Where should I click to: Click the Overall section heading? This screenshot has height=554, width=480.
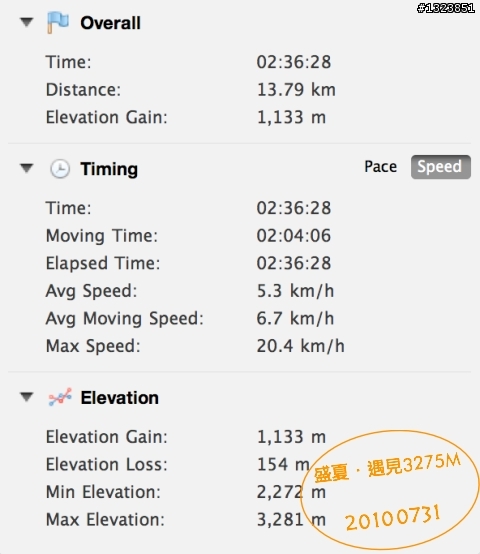tap(110, 23)
